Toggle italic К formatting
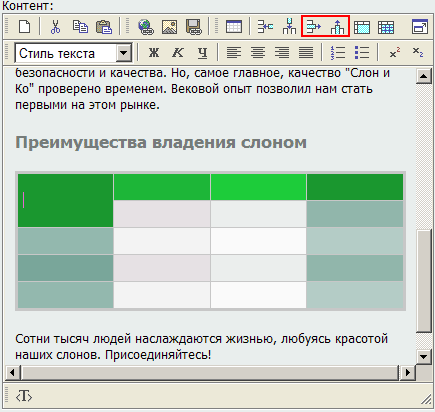 coord(178,53)
